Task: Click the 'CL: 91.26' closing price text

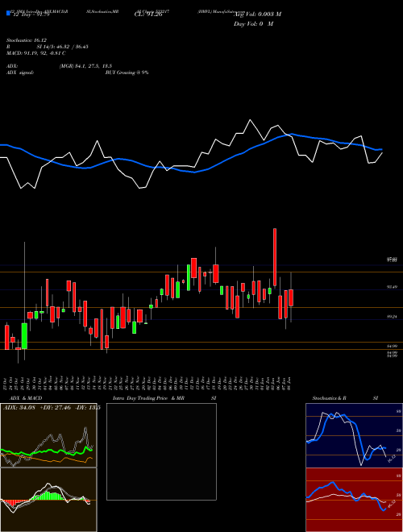Action: 147,15
